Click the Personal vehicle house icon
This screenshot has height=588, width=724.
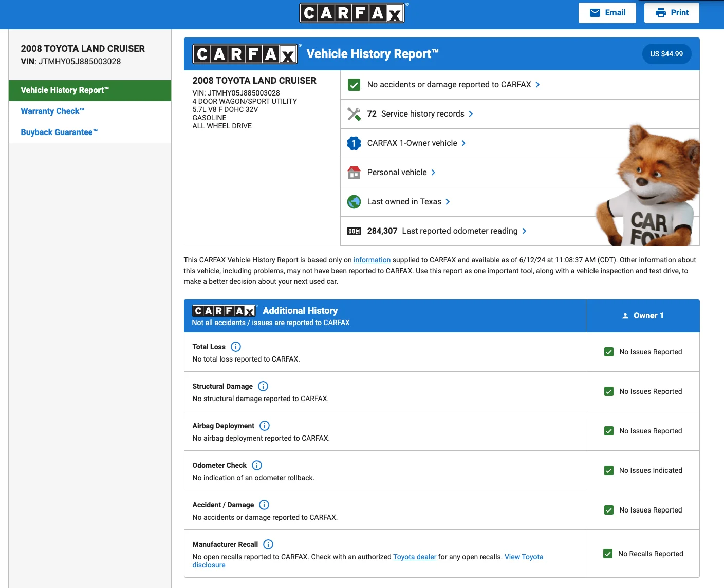coord(354,173)
